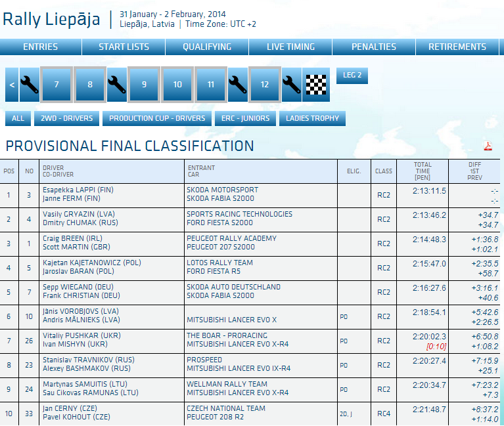The image size is (504, 426).
Task: Click the NO column header
Action: coord(30,171)
